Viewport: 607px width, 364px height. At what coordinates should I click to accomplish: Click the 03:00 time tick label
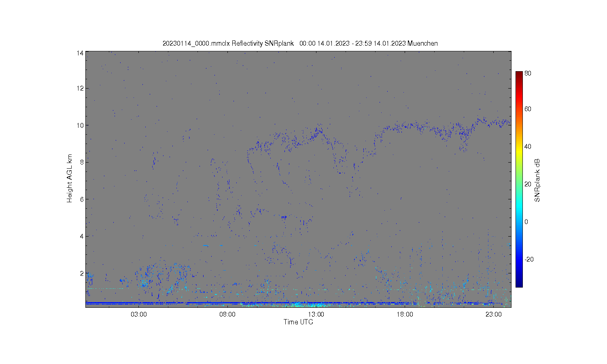point(139,314)
